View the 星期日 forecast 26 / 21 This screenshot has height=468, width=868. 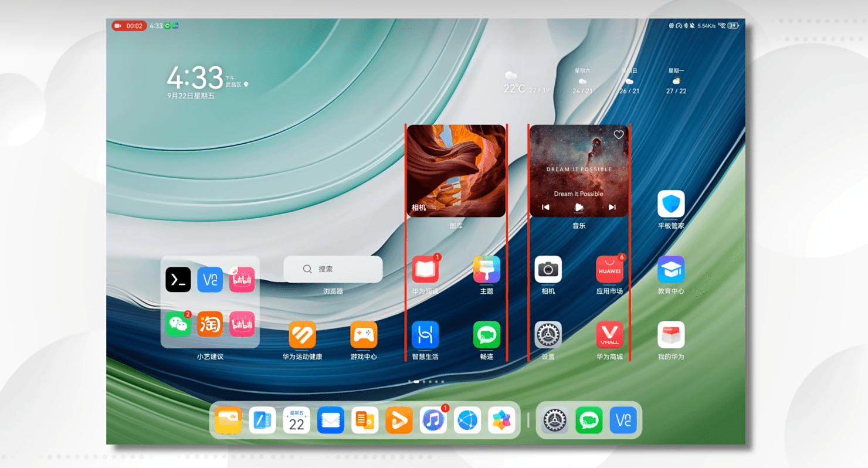click(629, 81)
